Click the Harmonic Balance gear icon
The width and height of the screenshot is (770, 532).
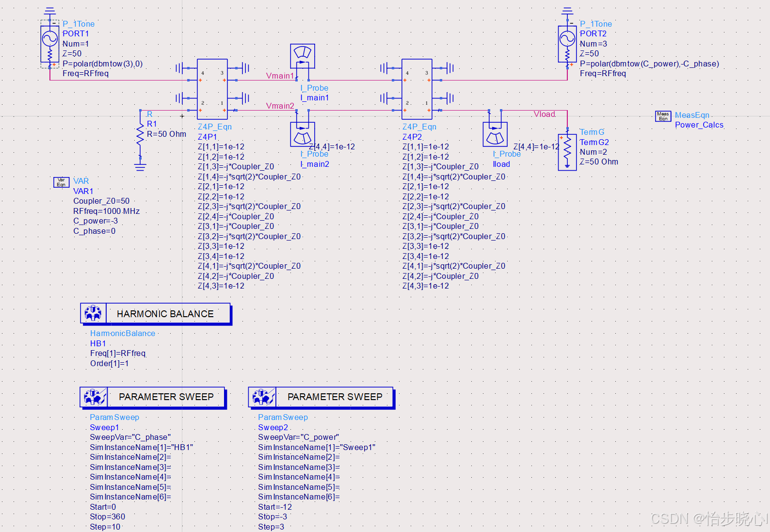tap(93, 313)
